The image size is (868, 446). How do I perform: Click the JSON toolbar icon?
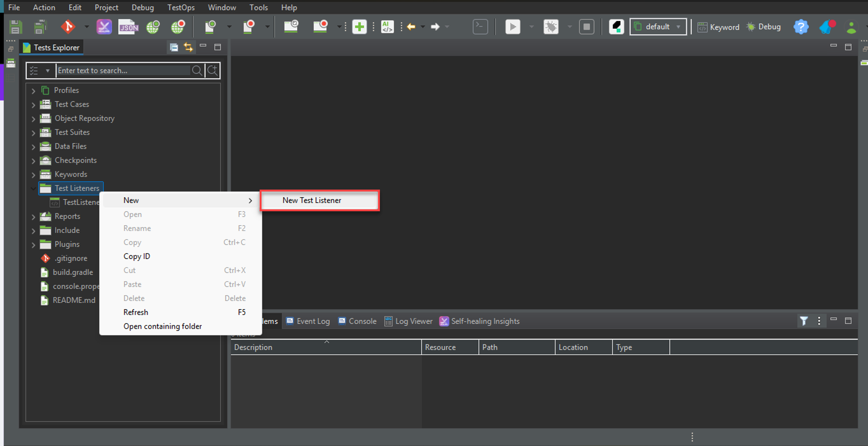[128, 27]
